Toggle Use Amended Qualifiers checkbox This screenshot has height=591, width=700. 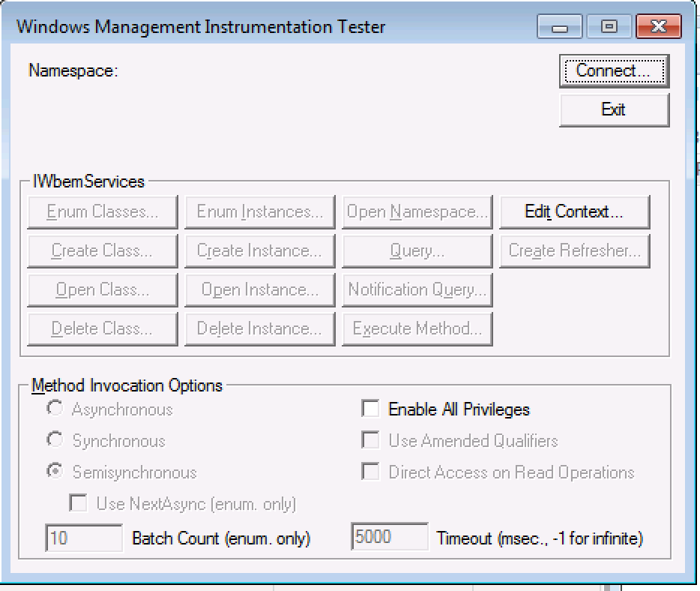[370, 440]
